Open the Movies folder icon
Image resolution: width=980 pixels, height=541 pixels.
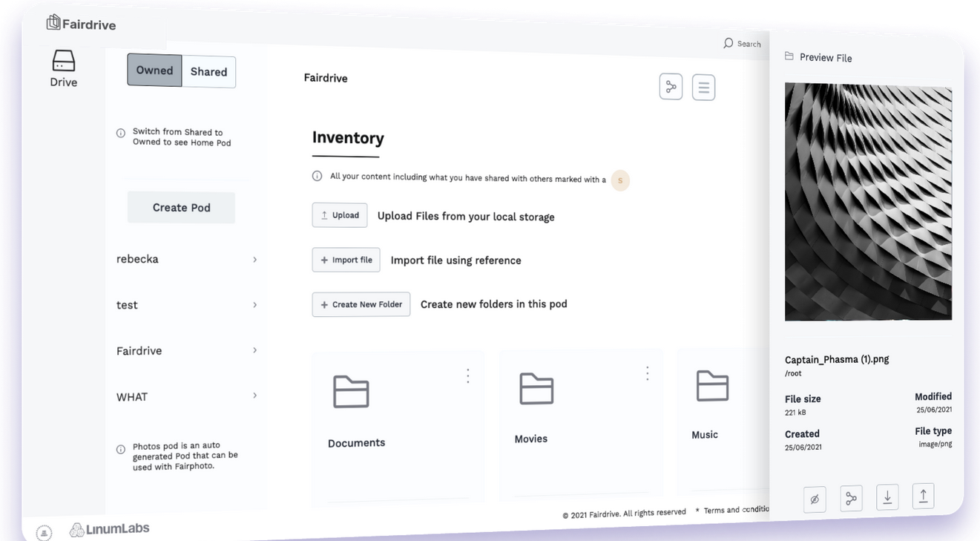click(x=536, y=389)
